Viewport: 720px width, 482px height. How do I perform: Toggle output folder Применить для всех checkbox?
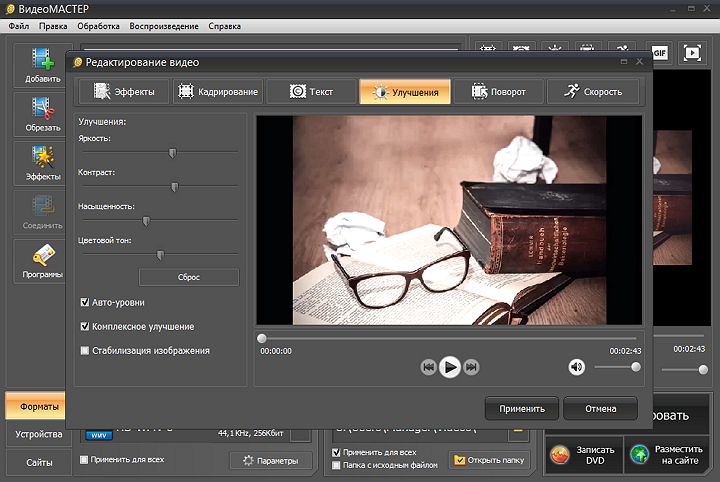coord(336,453)
